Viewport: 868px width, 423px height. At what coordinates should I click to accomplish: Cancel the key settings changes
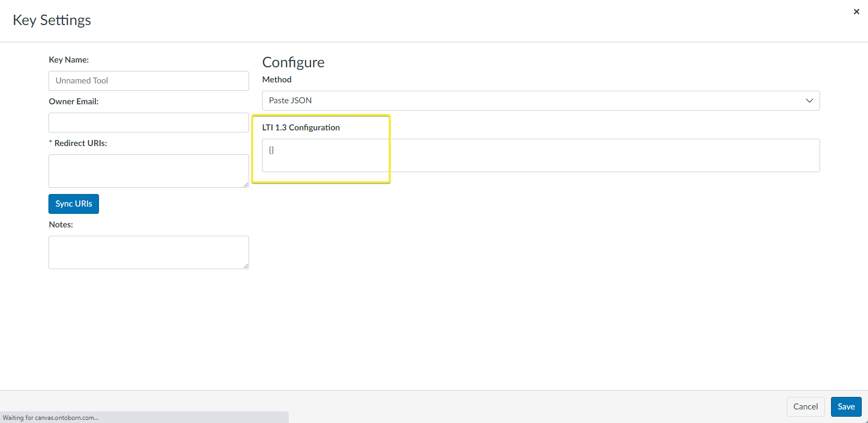[805, 407]
